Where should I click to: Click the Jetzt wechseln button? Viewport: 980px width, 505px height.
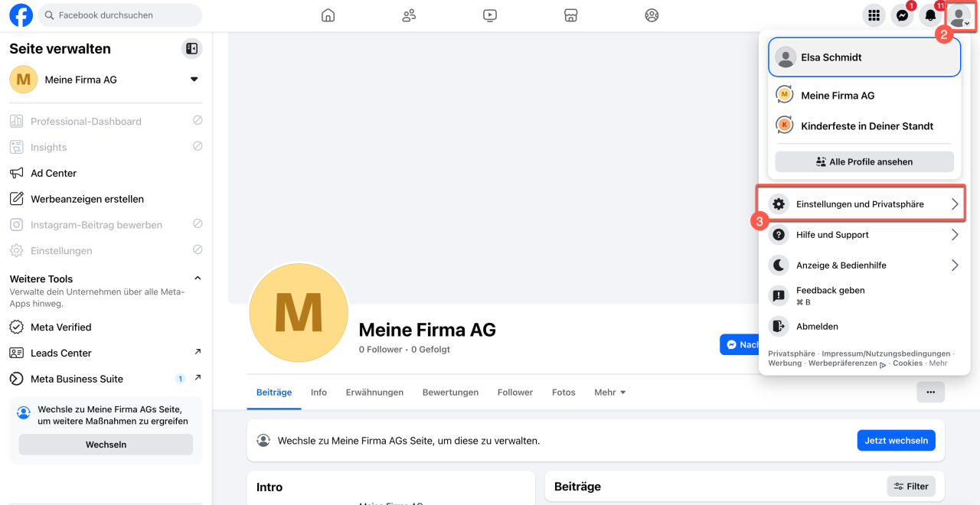tap(896, 441)
